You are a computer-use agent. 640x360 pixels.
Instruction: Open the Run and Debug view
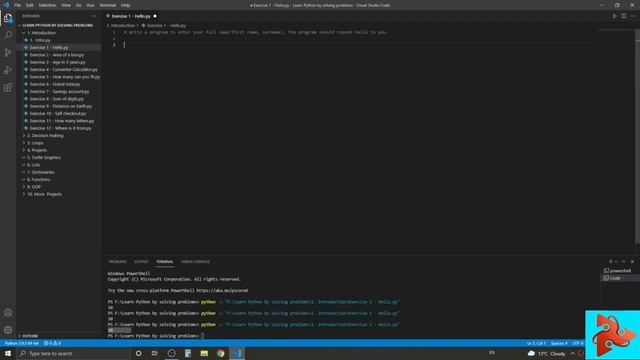[x=8, y=70]
